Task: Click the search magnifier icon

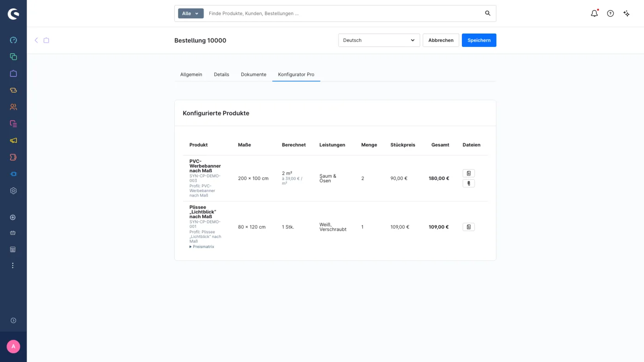Action: (488, 13)
